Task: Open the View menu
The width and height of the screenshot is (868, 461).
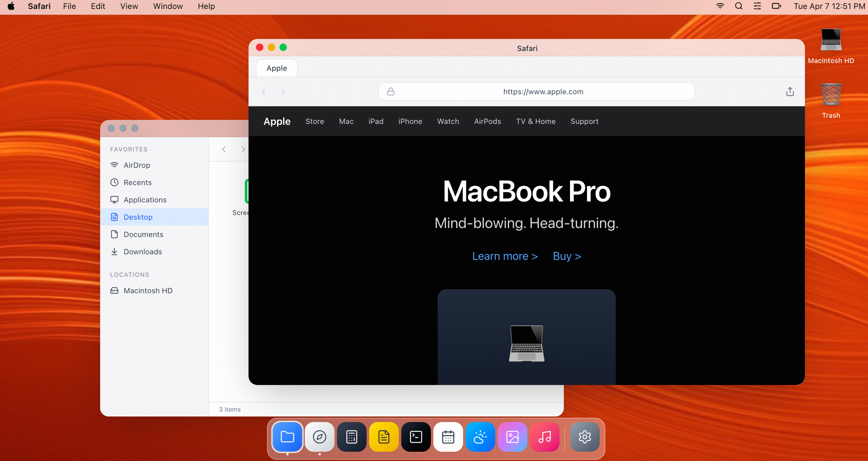Action: click(x=129, y=6)
